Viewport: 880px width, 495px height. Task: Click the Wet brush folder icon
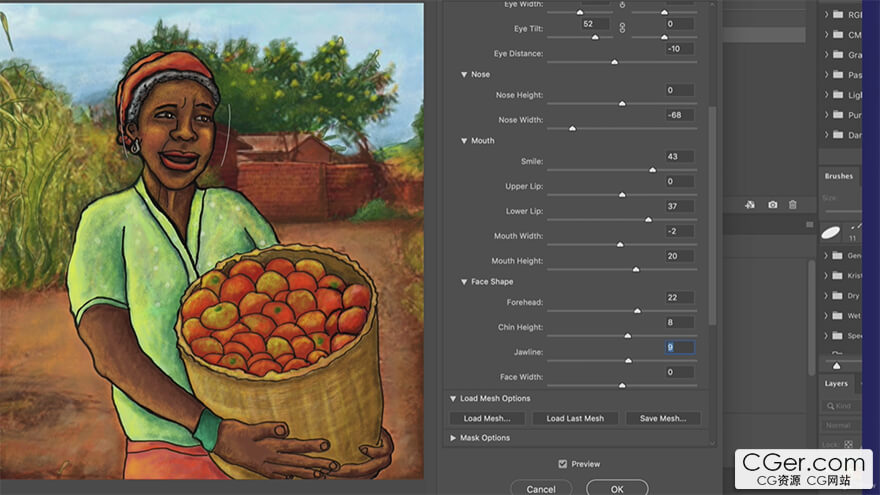[x=837, y=315]
